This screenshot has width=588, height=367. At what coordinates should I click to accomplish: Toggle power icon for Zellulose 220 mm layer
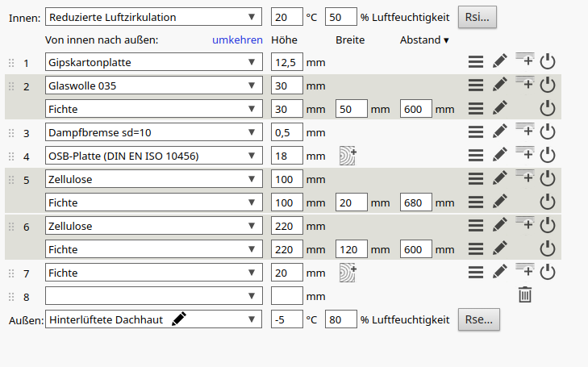(x=548, y=225)
